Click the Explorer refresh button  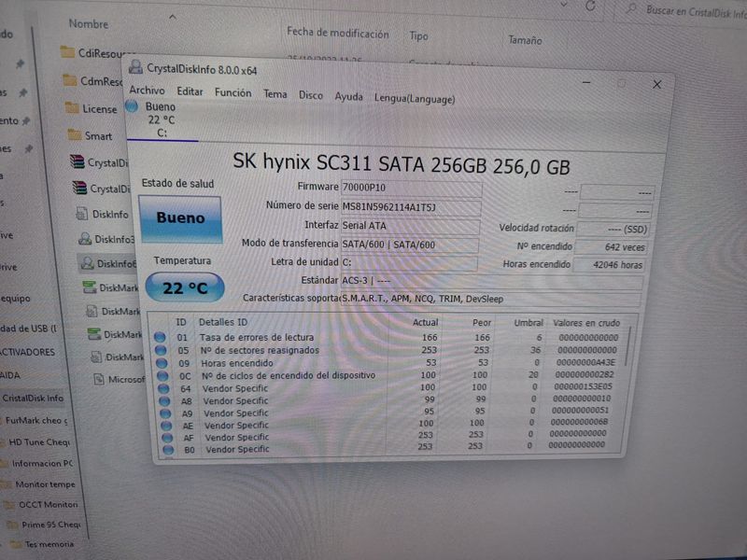[x=591, y=7]
